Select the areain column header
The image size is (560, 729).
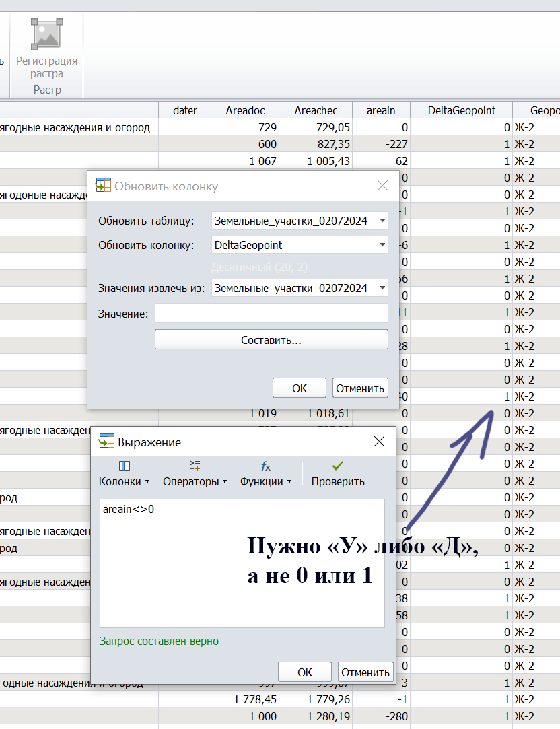(381, 109)
